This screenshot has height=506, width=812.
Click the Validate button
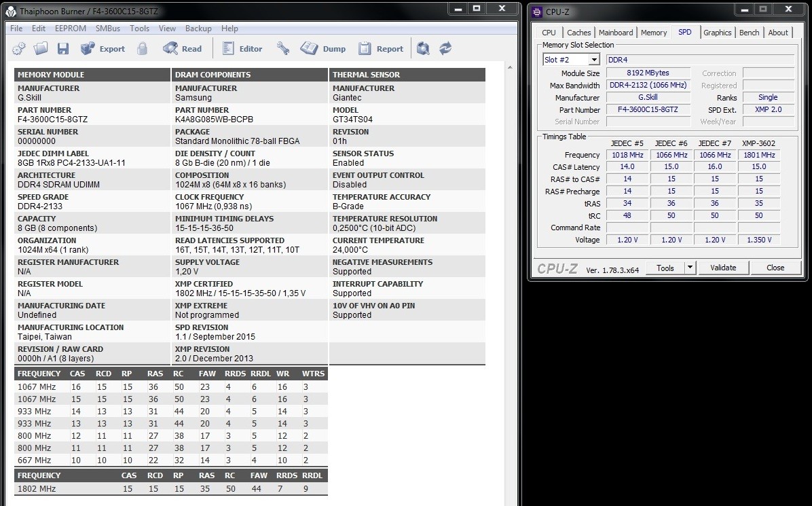point(723,268)
